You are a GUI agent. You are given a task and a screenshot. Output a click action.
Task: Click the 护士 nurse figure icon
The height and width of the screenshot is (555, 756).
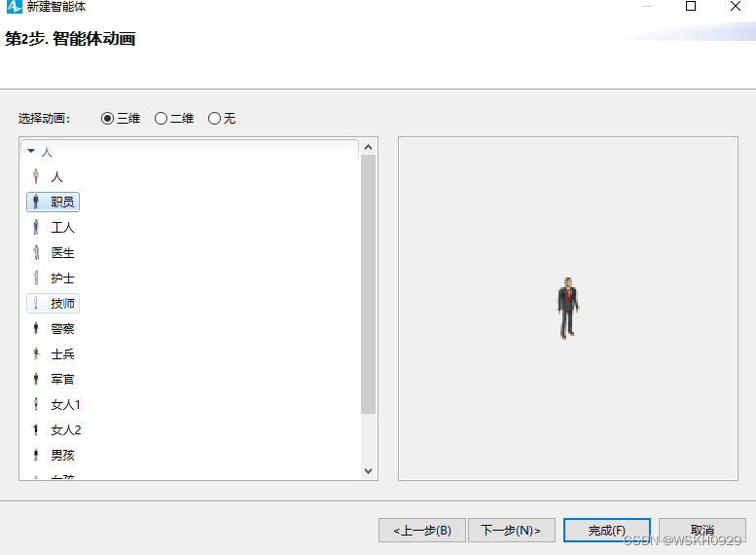click(36, 277)
